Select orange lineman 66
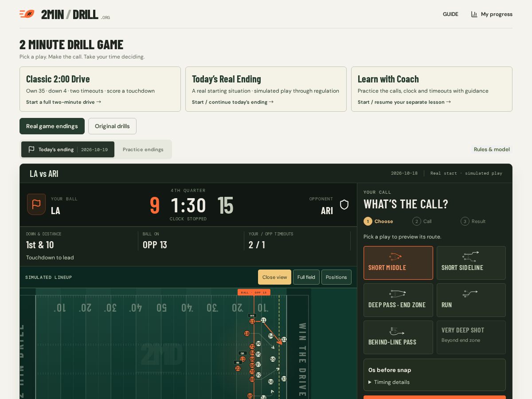 (252, 365)
